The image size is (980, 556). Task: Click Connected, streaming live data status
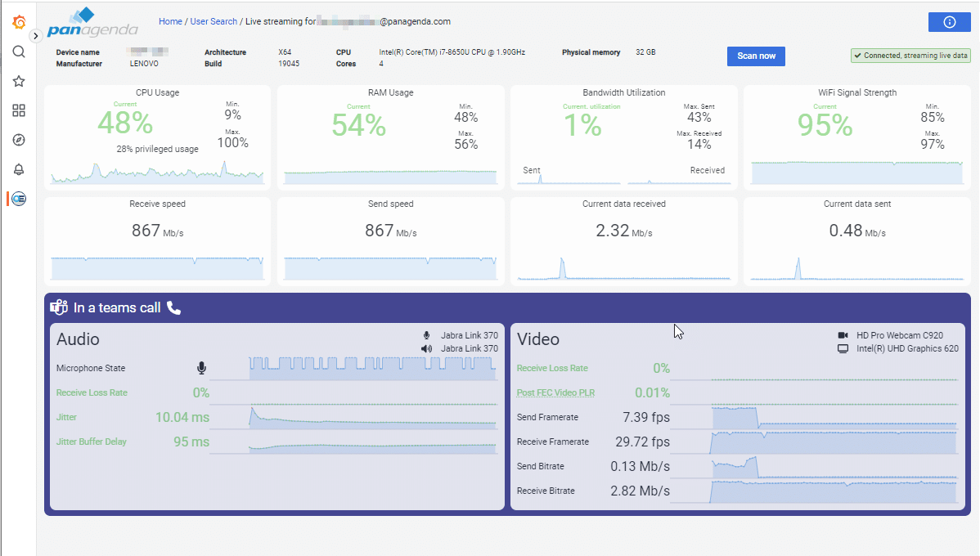pyautogui.click(x=910, y=56)
